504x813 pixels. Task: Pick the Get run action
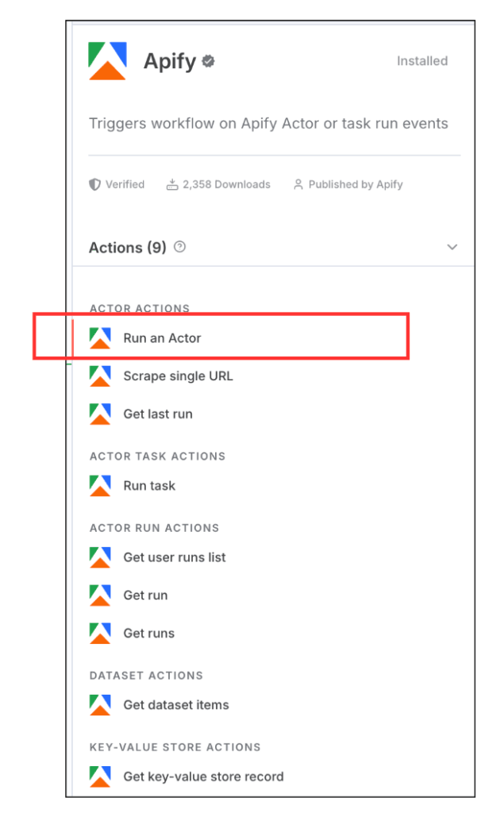tap(145, 595)
